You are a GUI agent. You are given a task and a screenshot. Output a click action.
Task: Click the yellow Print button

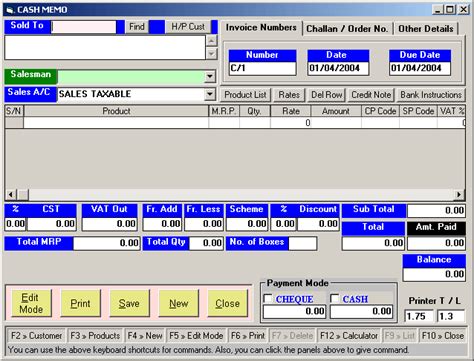[x=80, y=303]
